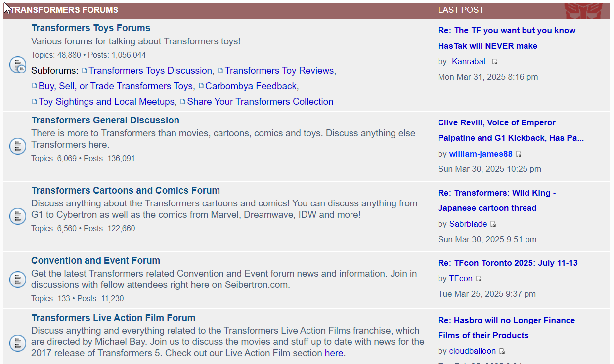The height and width of the screenshot is (364, 614).
Task: Click view latest post icon beside william-james88
Action: click(519, 154)
